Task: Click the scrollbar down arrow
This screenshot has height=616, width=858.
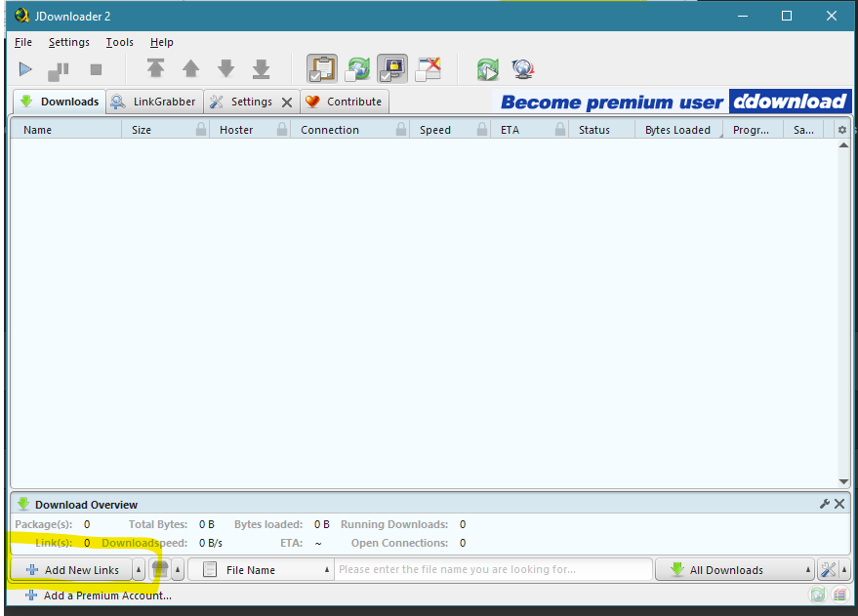Action: click(x=843, y=481)
